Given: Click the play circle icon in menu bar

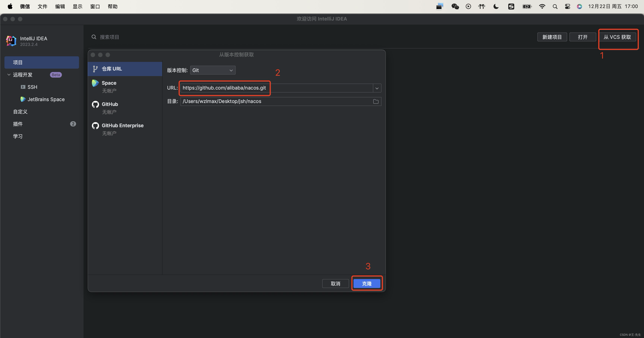Looking at the screenshot, I should (x=468, y=7).
